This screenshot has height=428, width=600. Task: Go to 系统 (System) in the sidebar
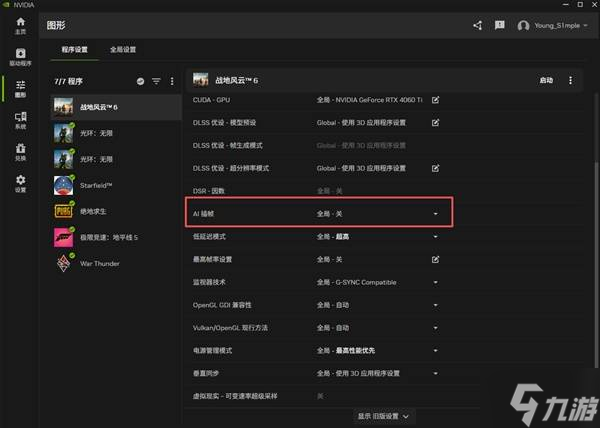coord(20,121)
